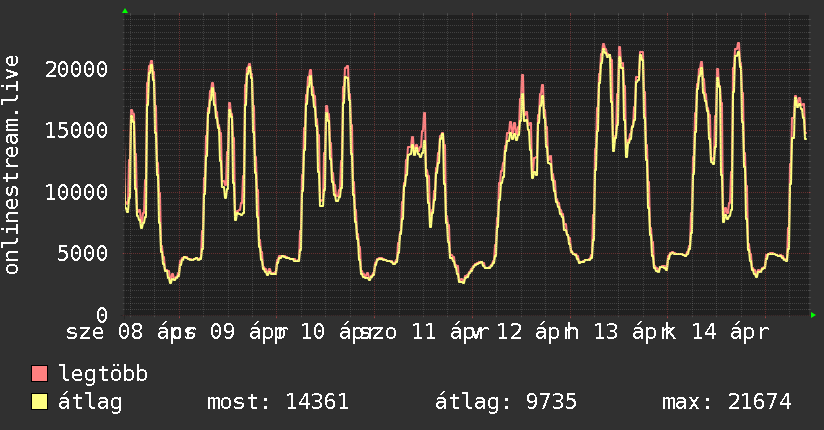Screen dimensions: 824x430
Task: Click the green arrow atop the Y axis
Action: pos(124,11)
